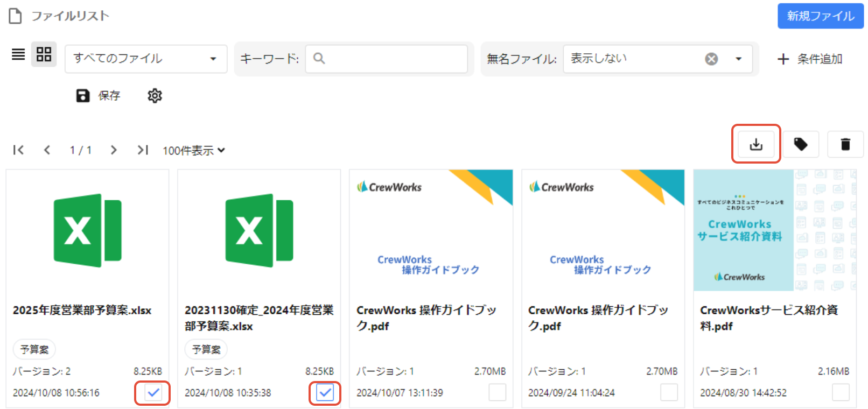Click the 保存 label
This screenshot has height=409, width=868.
(x=109, y=96)
